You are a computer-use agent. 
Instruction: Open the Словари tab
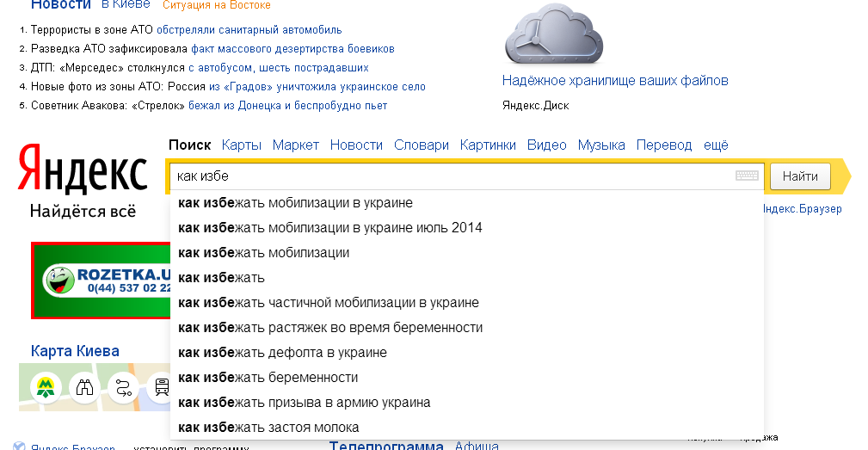click(422, 145)
